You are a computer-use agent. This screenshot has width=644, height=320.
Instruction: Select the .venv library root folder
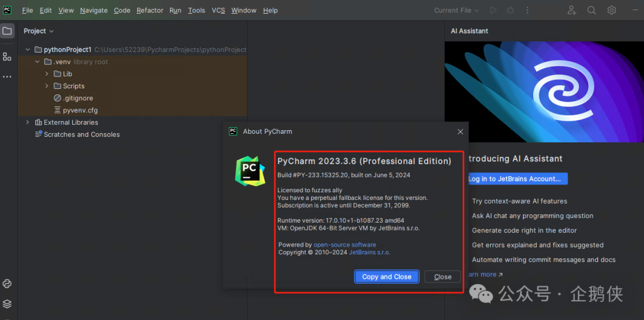132,61
